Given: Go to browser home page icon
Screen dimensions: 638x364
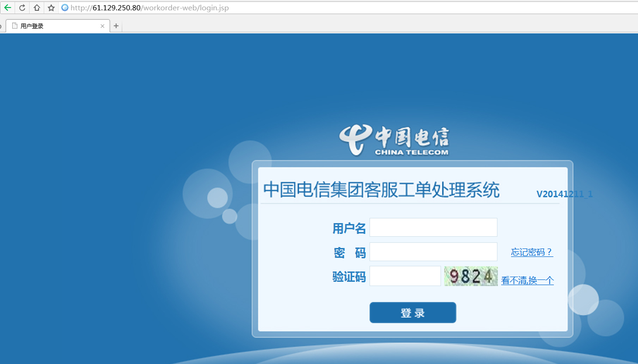Looking at the screenshot, I should tap(37, 8).
